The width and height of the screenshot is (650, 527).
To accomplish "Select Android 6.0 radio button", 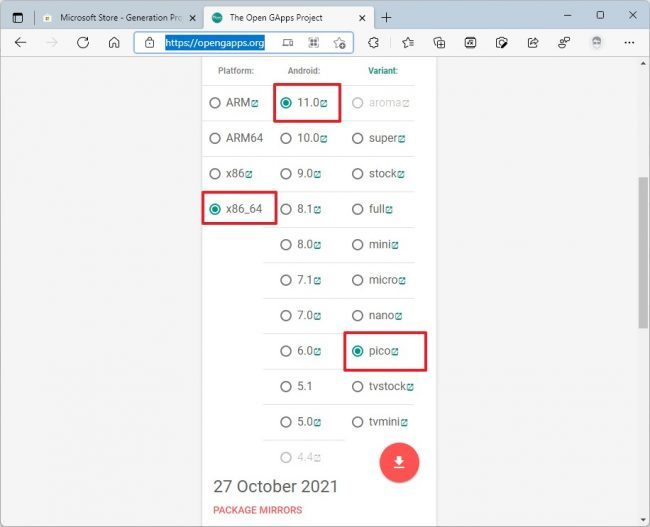I will [x=286, y=351].
